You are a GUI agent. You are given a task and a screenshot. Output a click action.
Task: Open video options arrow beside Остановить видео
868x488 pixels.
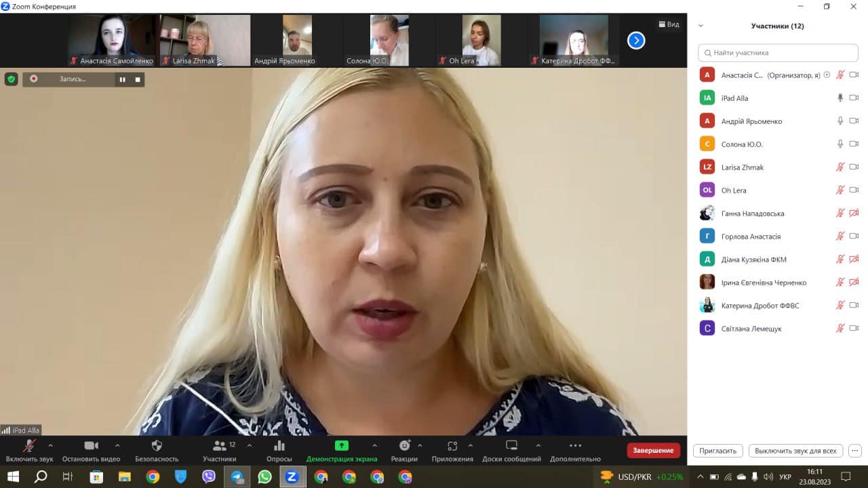pos(117,446)
